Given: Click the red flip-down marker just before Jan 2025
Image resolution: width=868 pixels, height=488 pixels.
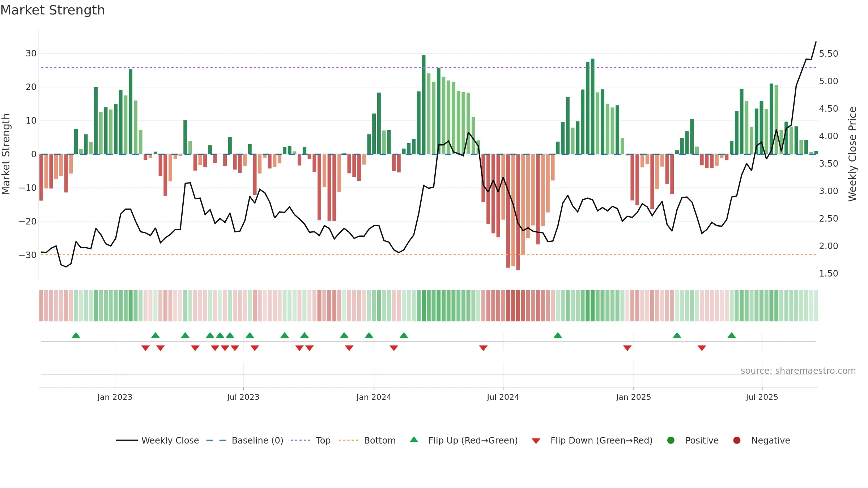Looking at the screenshot, I should (627, 348).
